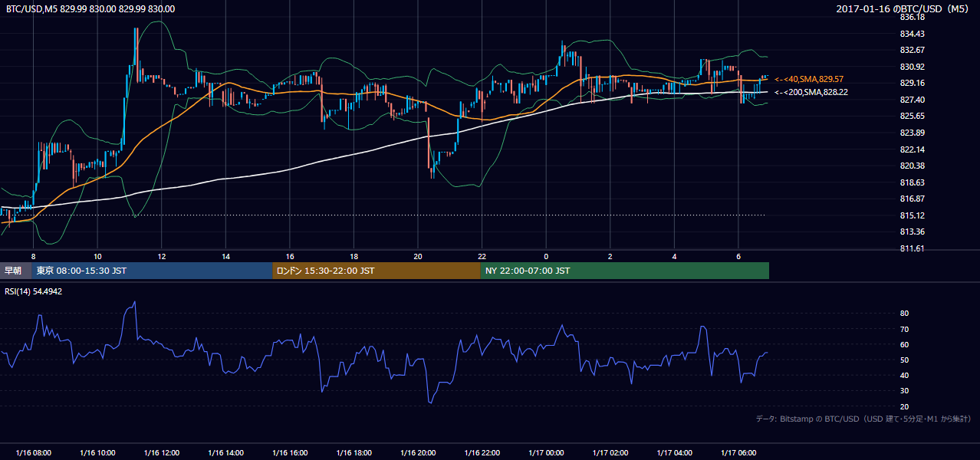Screen dimensions: 980x460
Task: Click the orange 40 SMA 829.57 label
Action: (x=809, y=79)
